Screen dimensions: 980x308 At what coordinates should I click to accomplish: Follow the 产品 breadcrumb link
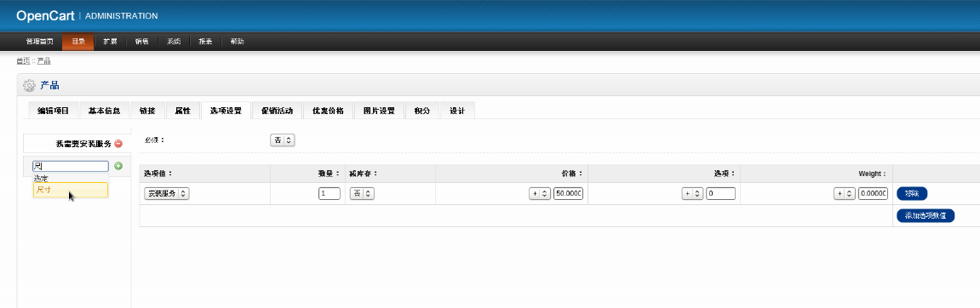(x=43, y=60)
